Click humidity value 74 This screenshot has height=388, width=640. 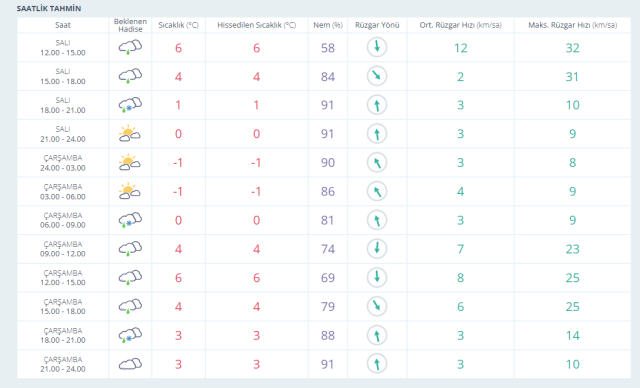click(x=328, y=249)
